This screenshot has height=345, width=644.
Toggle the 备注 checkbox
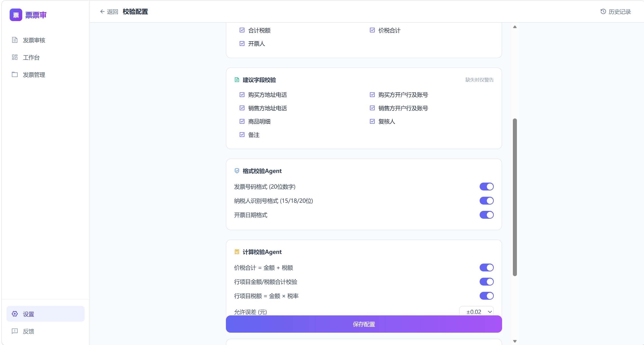242,135
